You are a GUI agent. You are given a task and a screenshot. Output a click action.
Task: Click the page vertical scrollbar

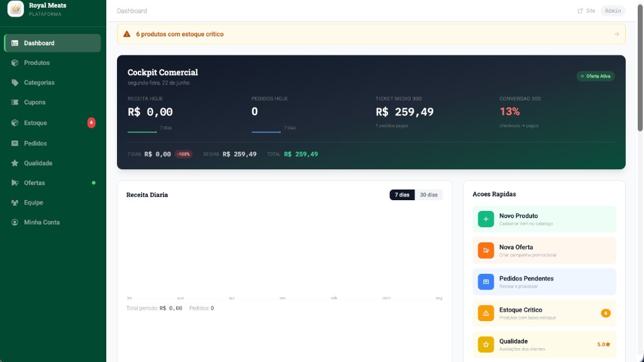pyautogui.click(x=640, y=68)
